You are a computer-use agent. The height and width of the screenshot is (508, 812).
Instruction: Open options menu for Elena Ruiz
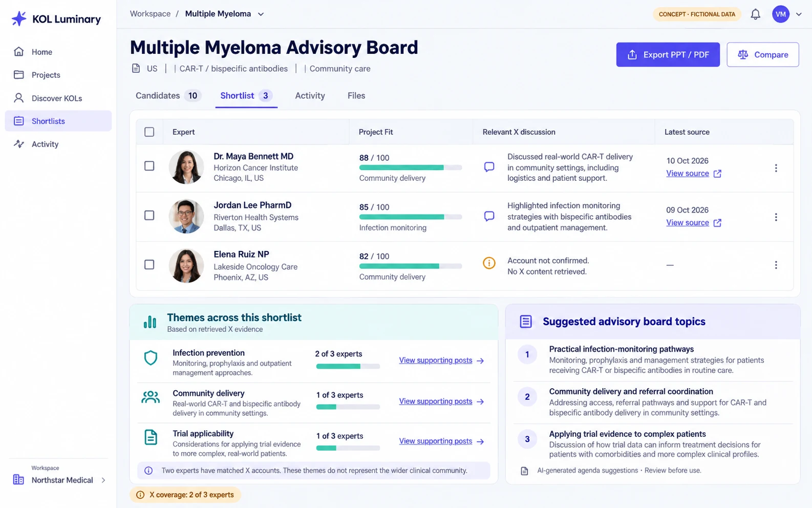(x=776, y=265)
